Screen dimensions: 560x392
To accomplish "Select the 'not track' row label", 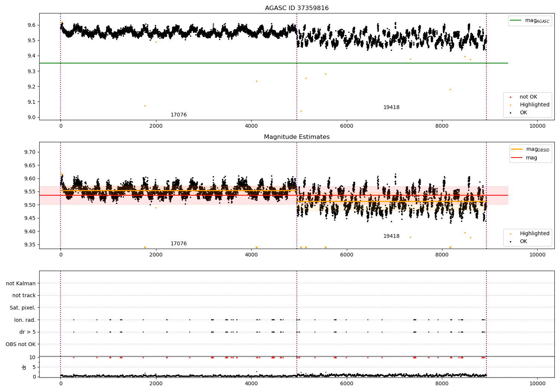I will tap(24, 295).
